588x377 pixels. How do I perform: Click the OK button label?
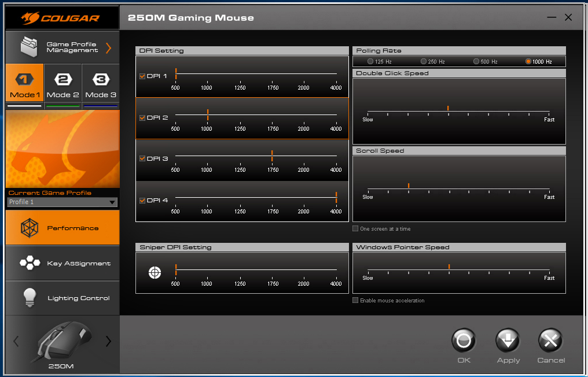[464, 360]
